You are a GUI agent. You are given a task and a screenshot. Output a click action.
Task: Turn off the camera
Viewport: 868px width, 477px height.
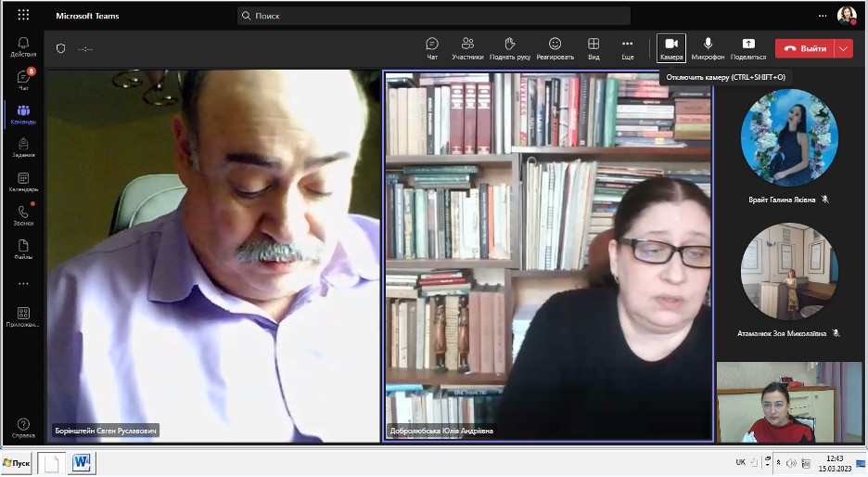pyautogui.click(x=670, y=47)
